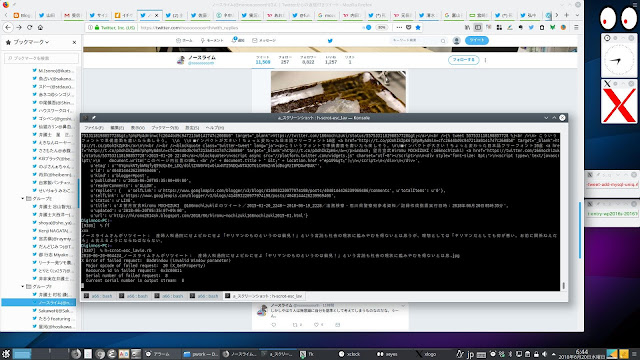Open the Twitter profile avatar menu
This screenshot has width=640, height=360.
tap(456, 40)
